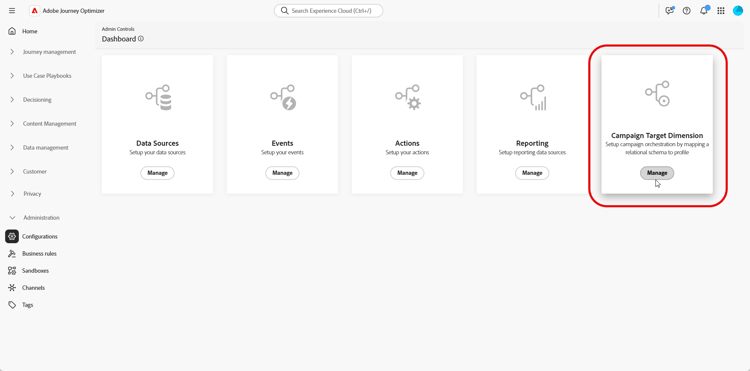The image size is (750, 371).
Task: Click the Dashboard info icon
Action: [x=141, y=39]
